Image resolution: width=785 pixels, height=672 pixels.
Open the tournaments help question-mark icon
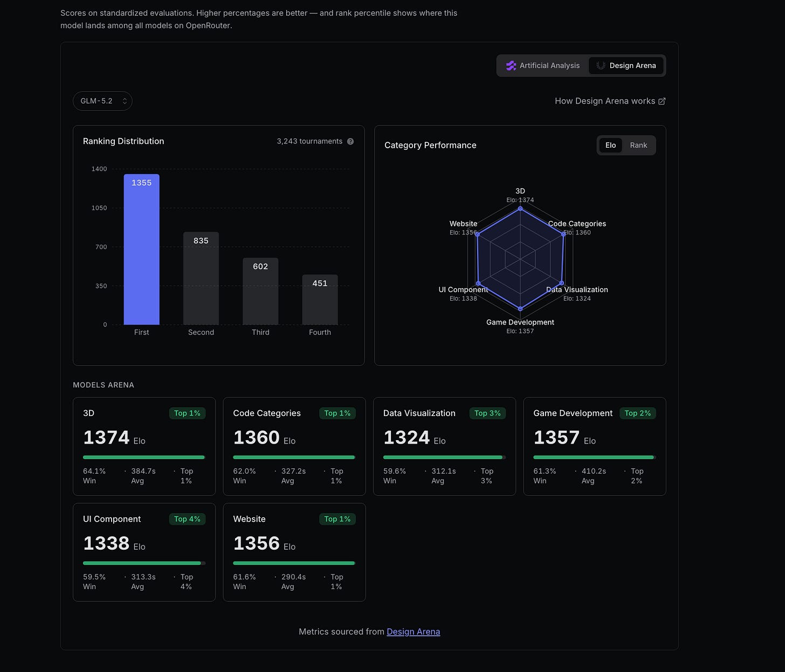[350, 141]
